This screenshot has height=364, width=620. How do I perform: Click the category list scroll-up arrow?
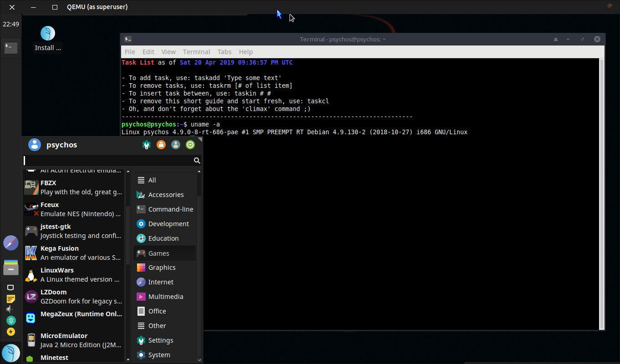point(199,171)
